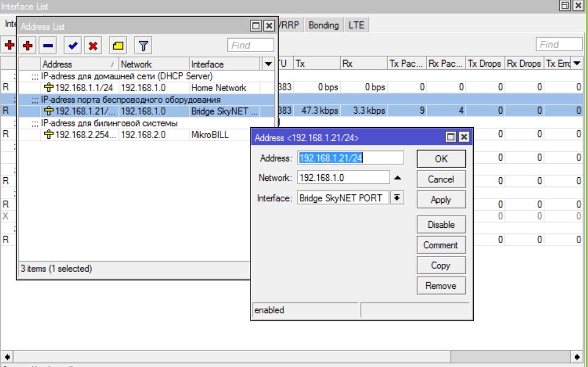
Task: Expand the Interface dropdown in Address dialog
Action: (x=395, y=199)
